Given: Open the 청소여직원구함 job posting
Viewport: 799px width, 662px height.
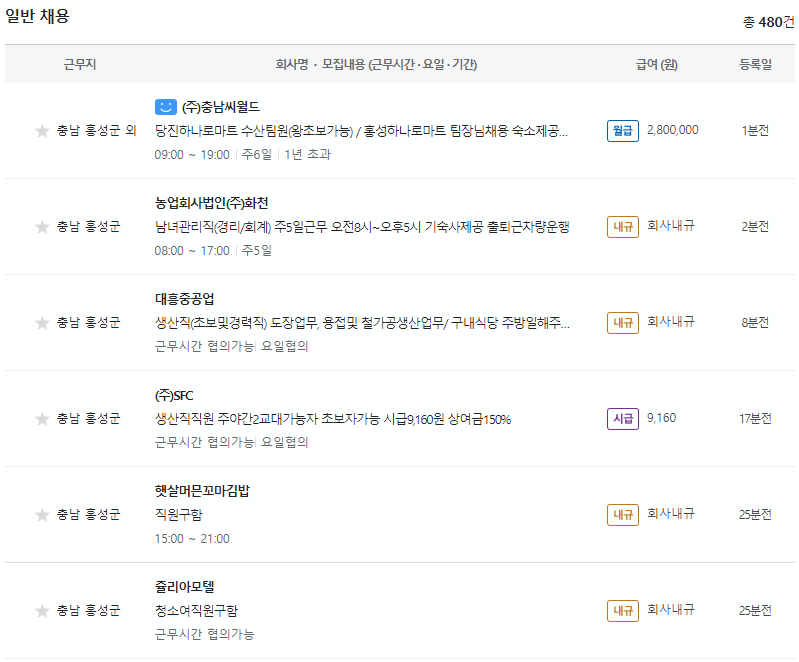Looking at the screenshot, I should (x=196, y=611).
